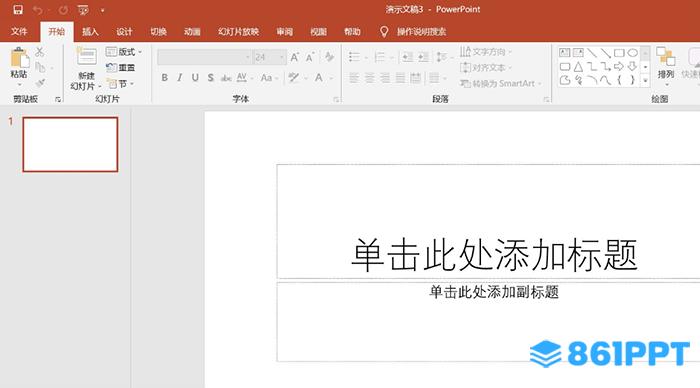Switch to the 帮助 tab

[352, 32]
